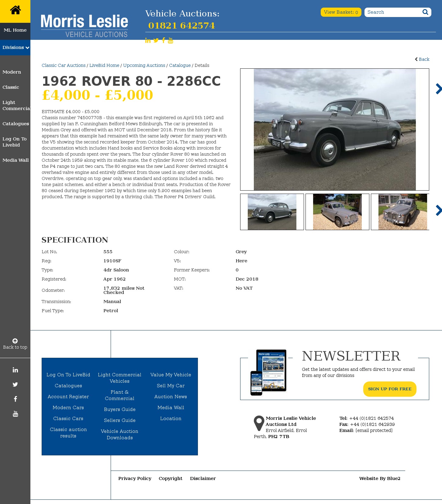This screenshot has width=442, height=504.
Task: Show next main car photo arrow
Action: 438,89
